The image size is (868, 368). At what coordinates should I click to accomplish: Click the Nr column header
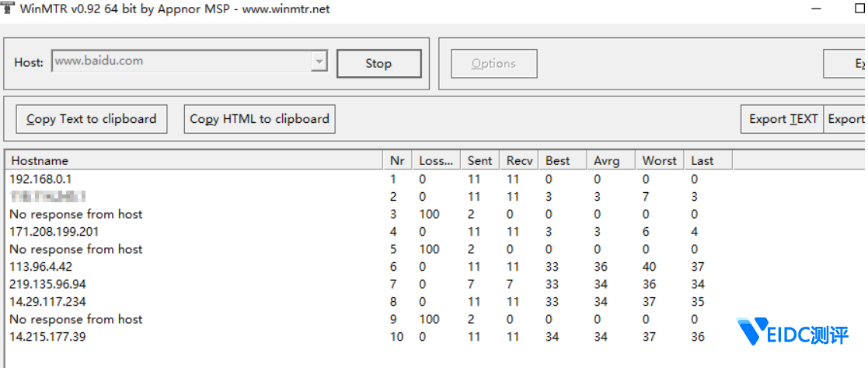tap(397, 160)
